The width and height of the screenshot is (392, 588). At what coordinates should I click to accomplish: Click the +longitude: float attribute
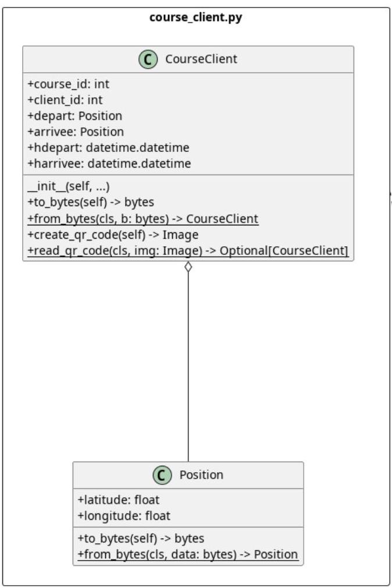(x=124, y=516)
